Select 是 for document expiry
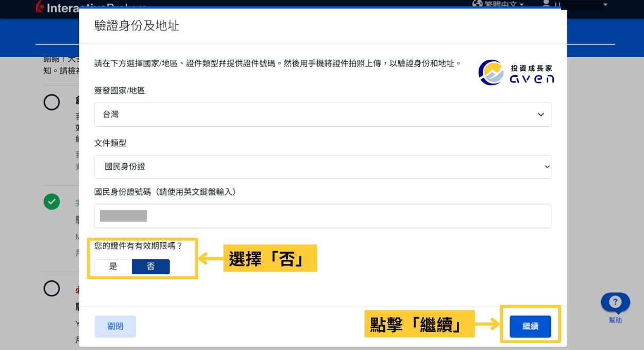This screenshot has height=350, width=644. [113, 266]
